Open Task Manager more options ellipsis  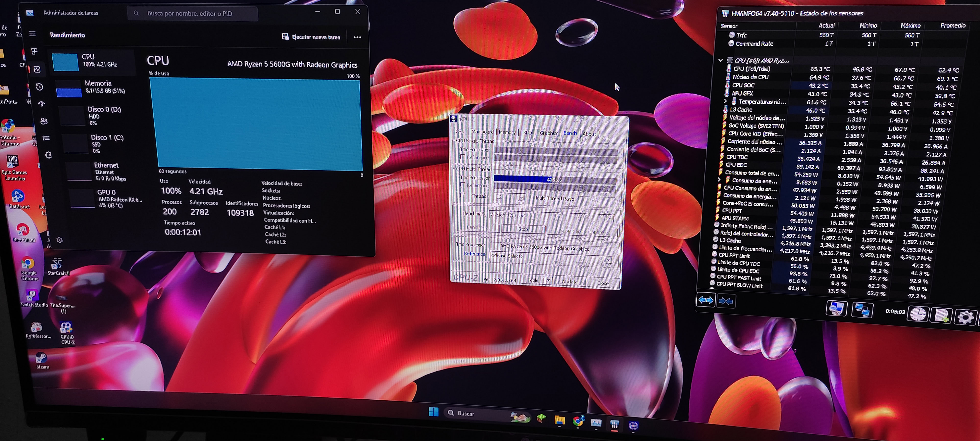point(357,37)
